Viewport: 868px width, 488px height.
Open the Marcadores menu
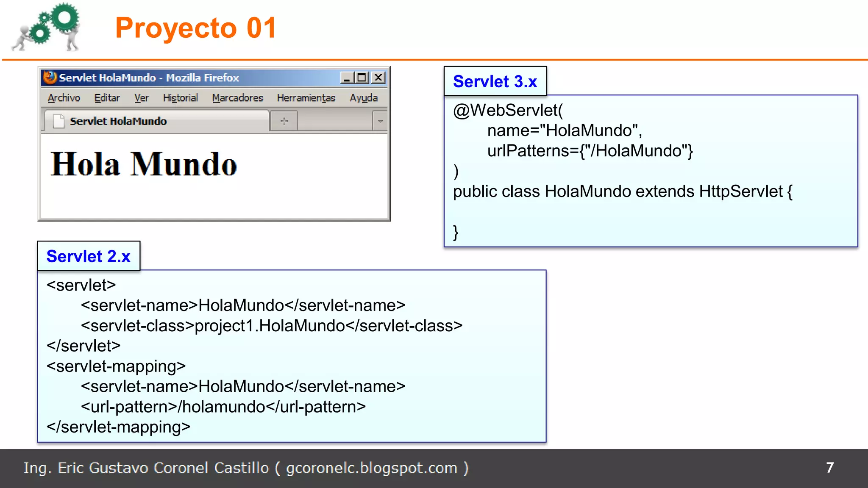pos(237,98)
